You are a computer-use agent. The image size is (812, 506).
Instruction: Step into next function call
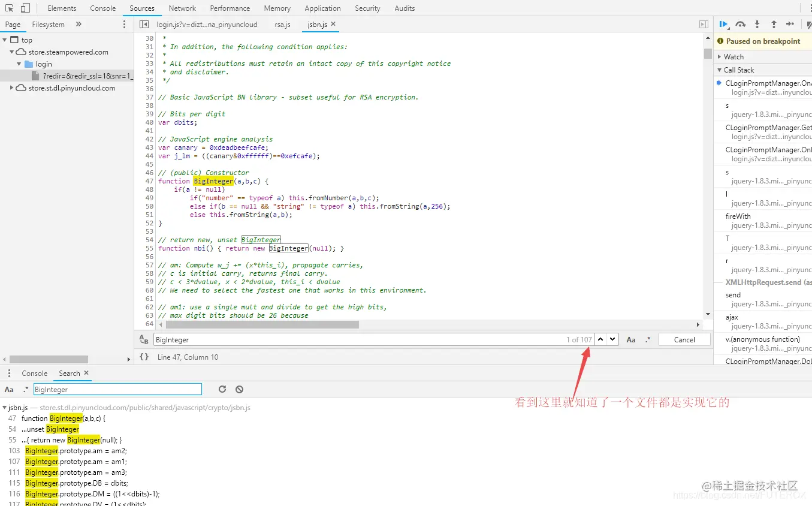[x=757, y=25]
